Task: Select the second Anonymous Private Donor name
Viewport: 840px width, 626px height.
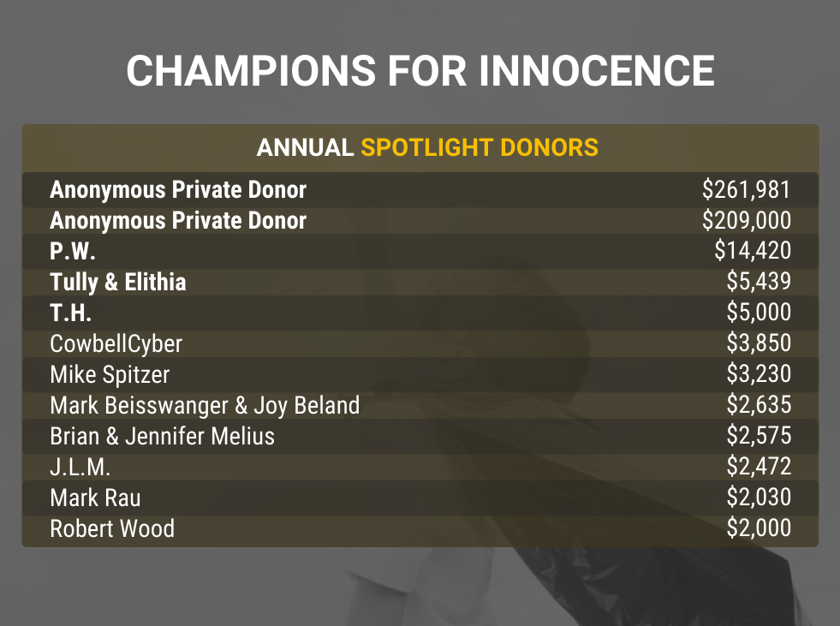Action: point(178,221)
